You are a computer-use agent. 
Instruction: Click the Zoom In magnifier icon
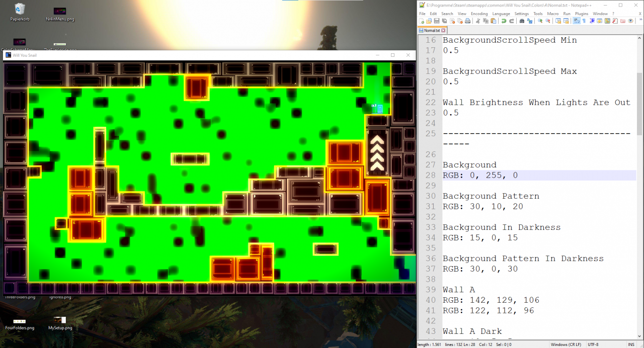(x=540, y=21)
